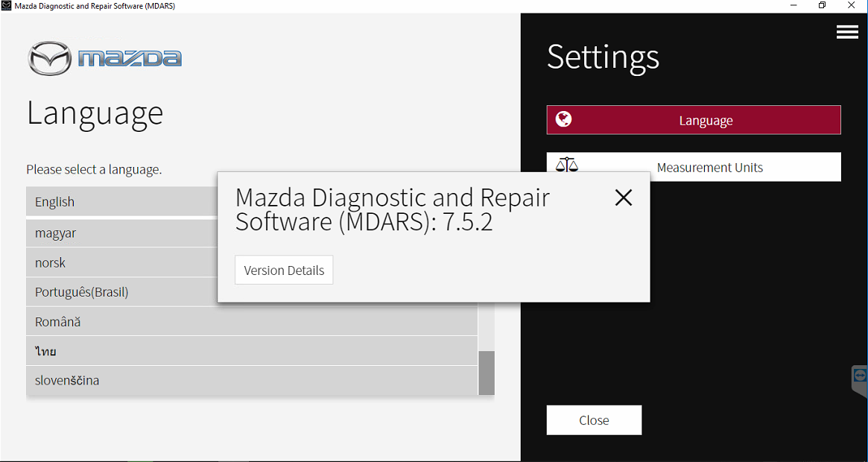
Task: Click the language list scrollbar thumb
Action: (x=486, y=373)
